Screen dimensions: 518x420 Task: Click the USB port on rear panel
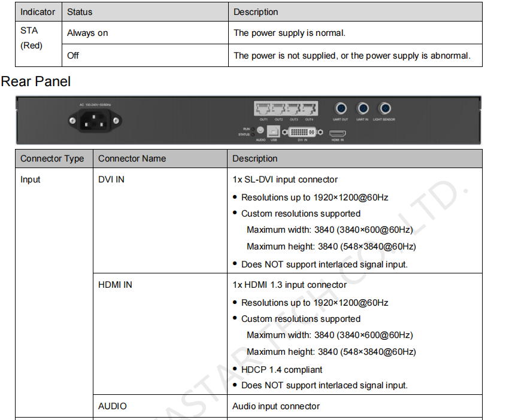click(x=274, y=132)
